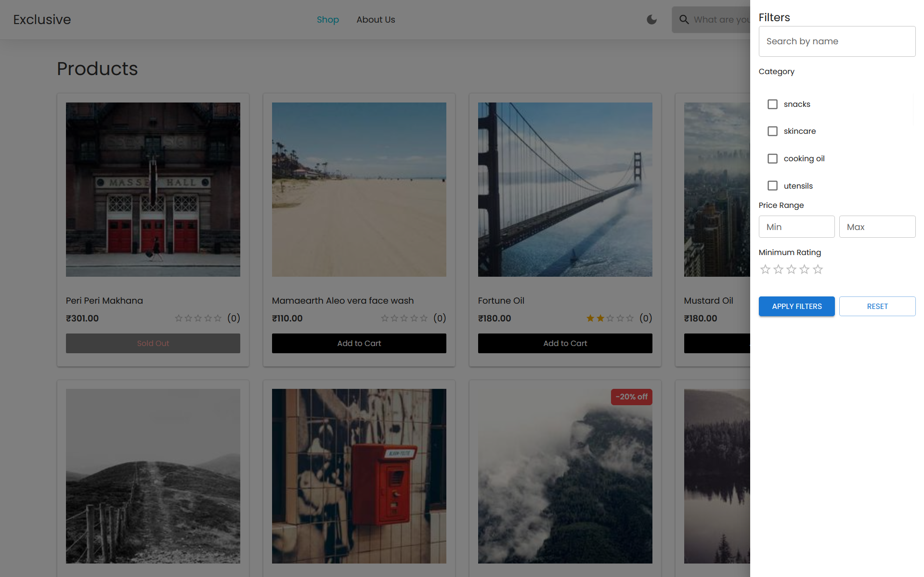The width and height of the screenshot is (924, 577).
Task: Focus the Min price input
Action: pos(796,227)
